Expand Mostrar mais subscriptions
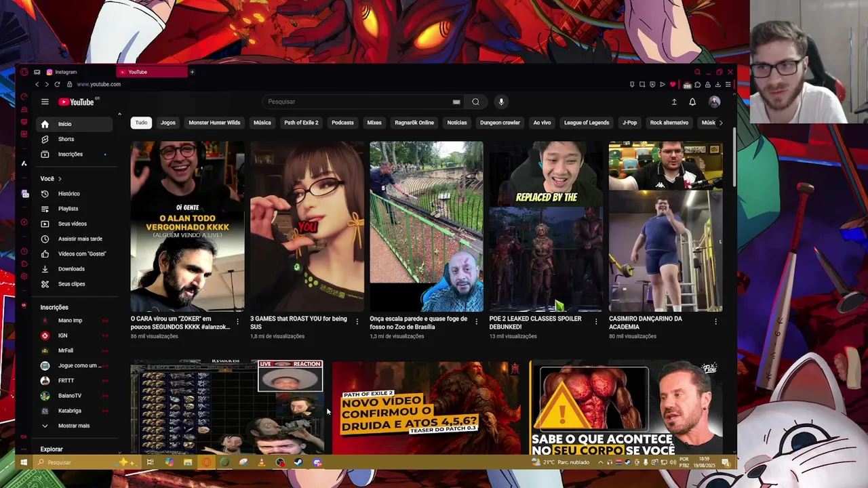The image size is (868, 488). pyautogui.click(x=75, y=426)
